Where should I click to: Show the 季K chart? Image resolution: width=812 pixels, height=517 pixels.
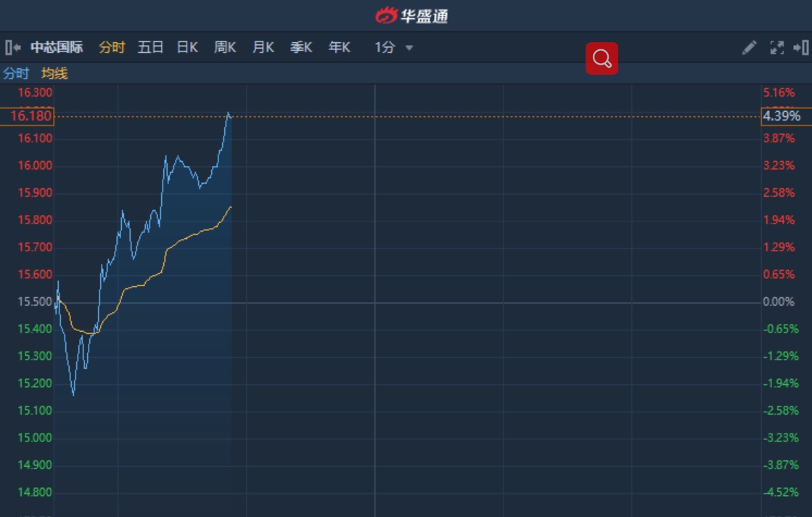coord(301,48)
